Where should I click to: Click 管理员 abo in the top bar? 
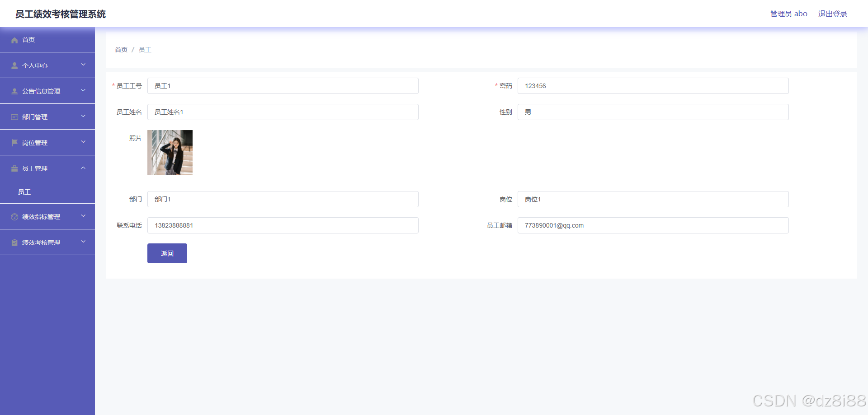point(788,14)
